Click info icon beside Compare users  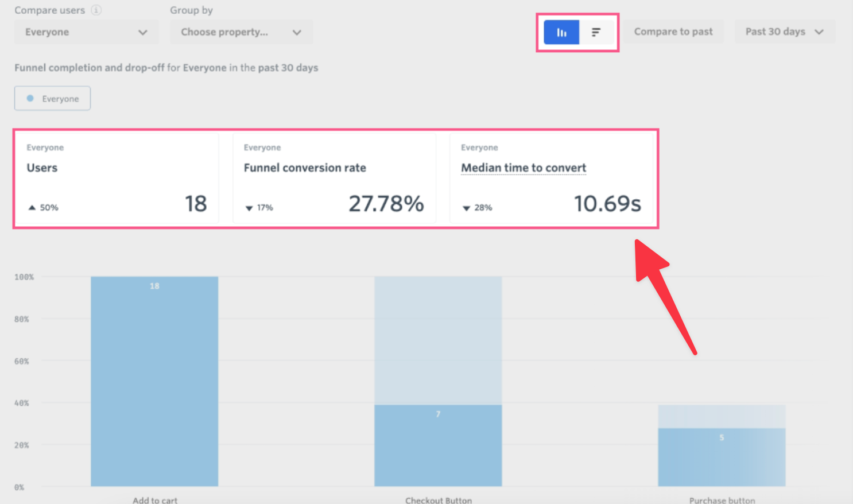click(96, 10)
